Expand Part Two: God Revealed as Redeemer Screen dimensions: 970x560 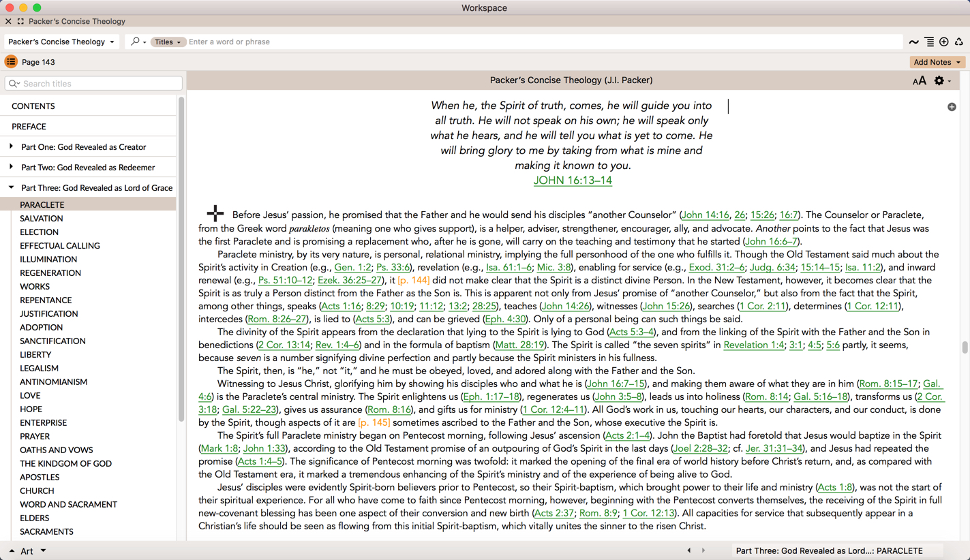(11, 167)
